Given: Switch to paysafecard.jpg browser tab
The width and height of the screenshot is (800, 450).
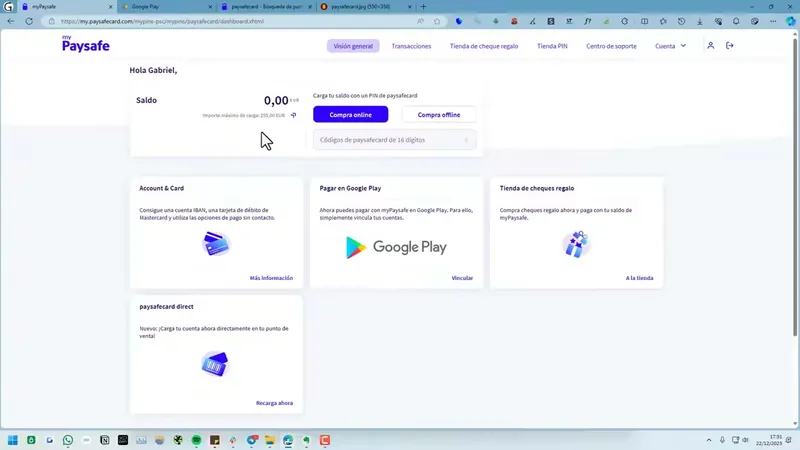Looking at the screenshot, I should tap(364, 7).
